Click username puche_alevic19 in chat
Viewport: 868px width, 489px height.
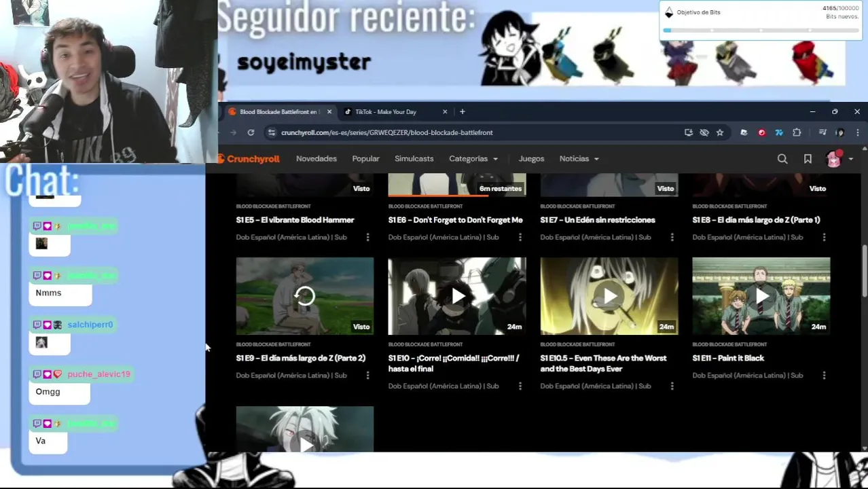click(98, 374)
